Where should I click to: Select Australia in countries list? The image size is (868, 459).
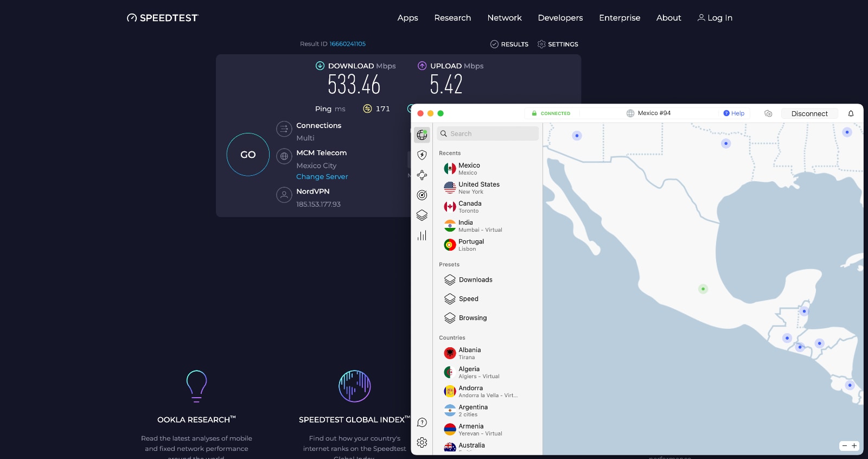487,447
